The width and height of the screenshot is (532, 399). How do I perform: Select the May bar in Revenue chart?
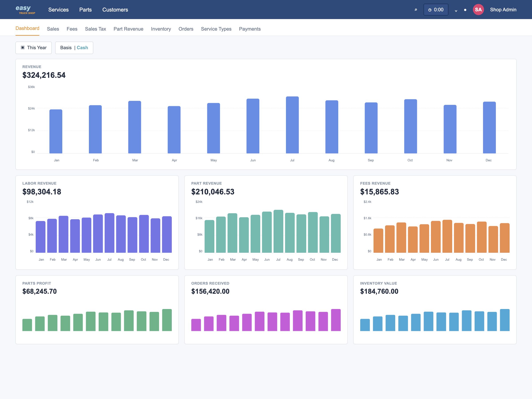tap(213, 128)
